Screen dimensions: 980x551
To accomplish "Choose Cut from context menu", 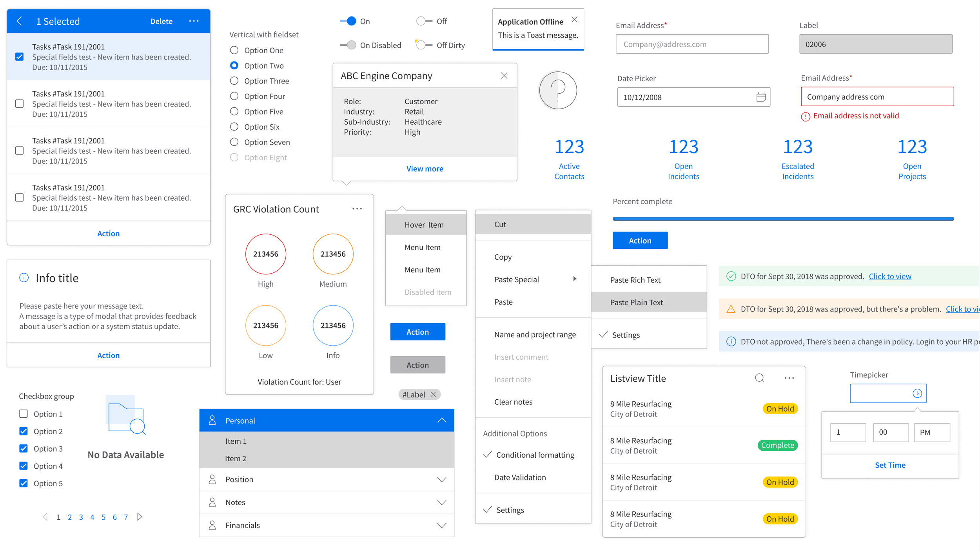I will tap(533, 225).
